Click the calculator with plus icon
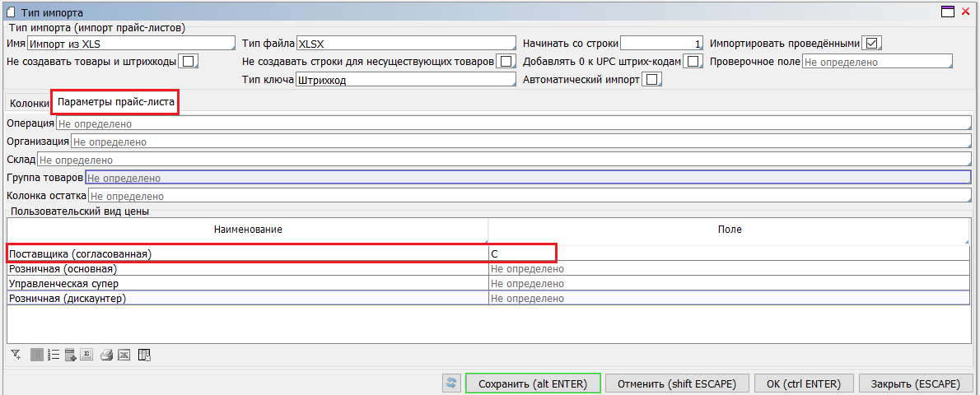This screenshot has height=395, width=980. point(71,355)
